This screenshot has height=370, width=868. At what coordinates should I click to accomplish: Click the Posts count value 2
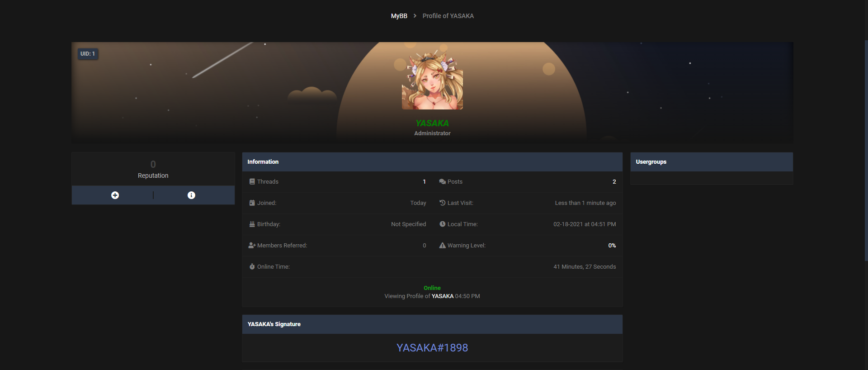coord(614,181)
